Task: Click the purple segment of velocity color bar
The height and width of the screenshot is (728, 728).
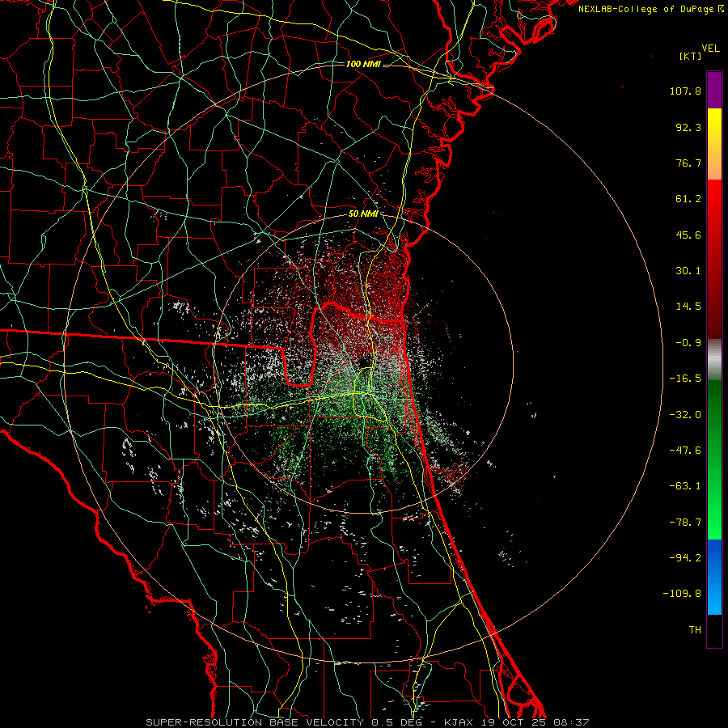Action: [x=714, y=91]
